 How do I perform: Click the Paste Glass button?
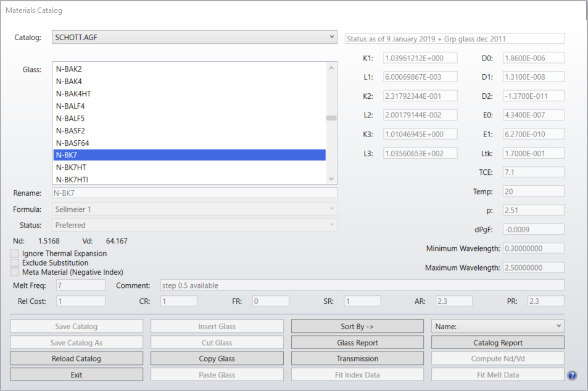click(x=217, y=375)
